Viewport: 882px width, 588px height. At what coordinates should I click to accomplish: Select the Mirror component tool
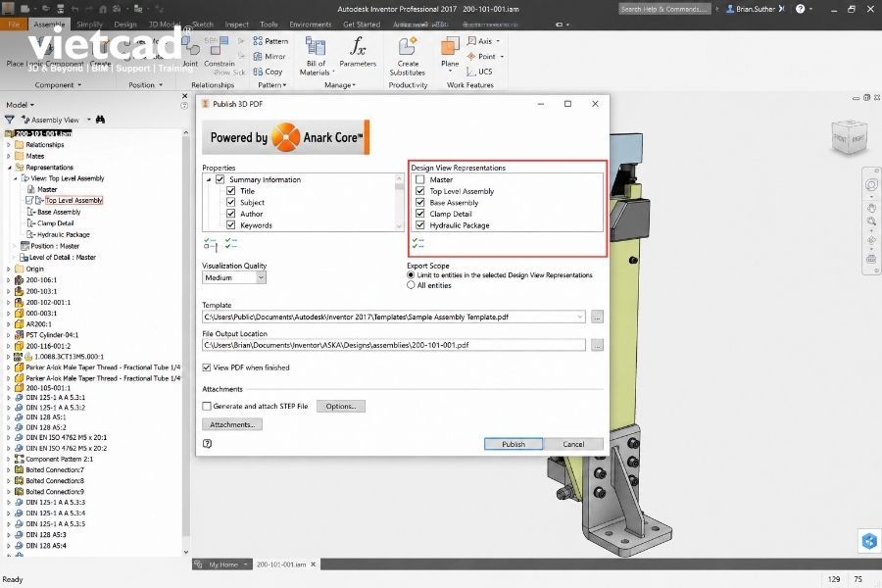269,56
